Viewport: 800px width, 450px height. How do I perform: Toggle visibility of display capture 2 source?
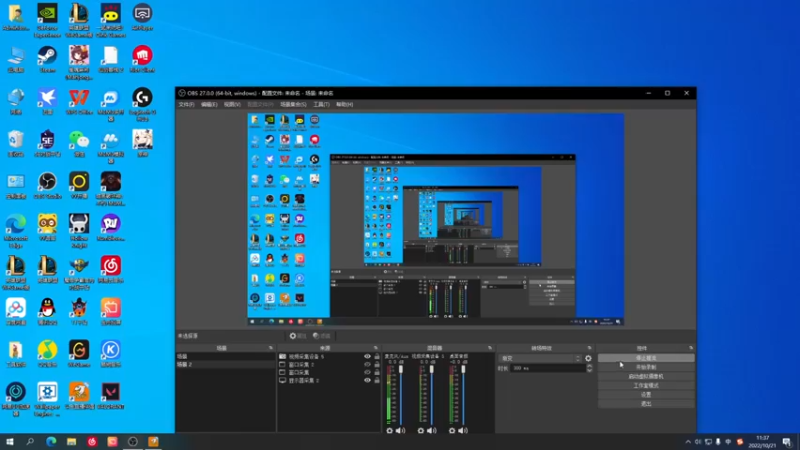[367, 380]
